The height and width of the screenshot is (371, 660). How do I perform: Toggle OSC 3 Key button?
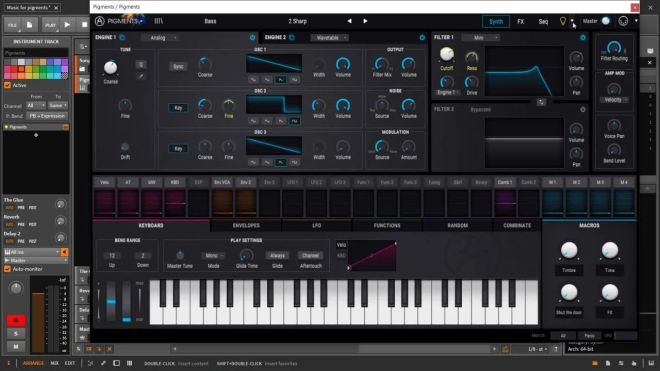pos(178,149)
